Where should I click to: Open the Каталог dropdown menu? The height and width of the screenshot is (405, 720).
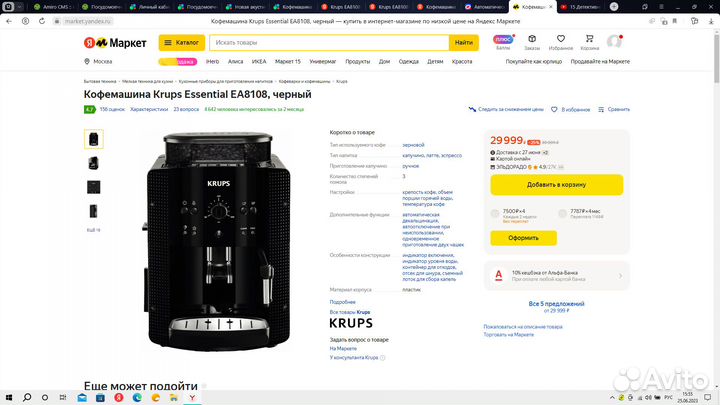click(x=182, y=43)
